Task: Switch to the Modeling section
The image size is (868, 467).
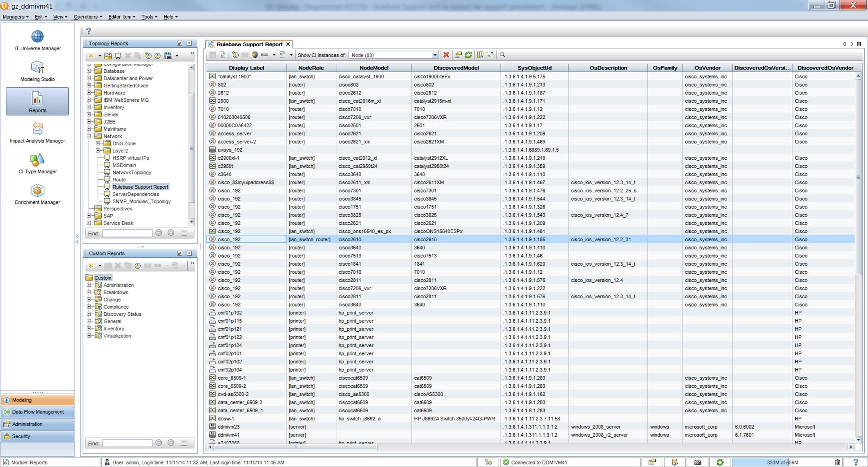Action: [x=38, y=400]
